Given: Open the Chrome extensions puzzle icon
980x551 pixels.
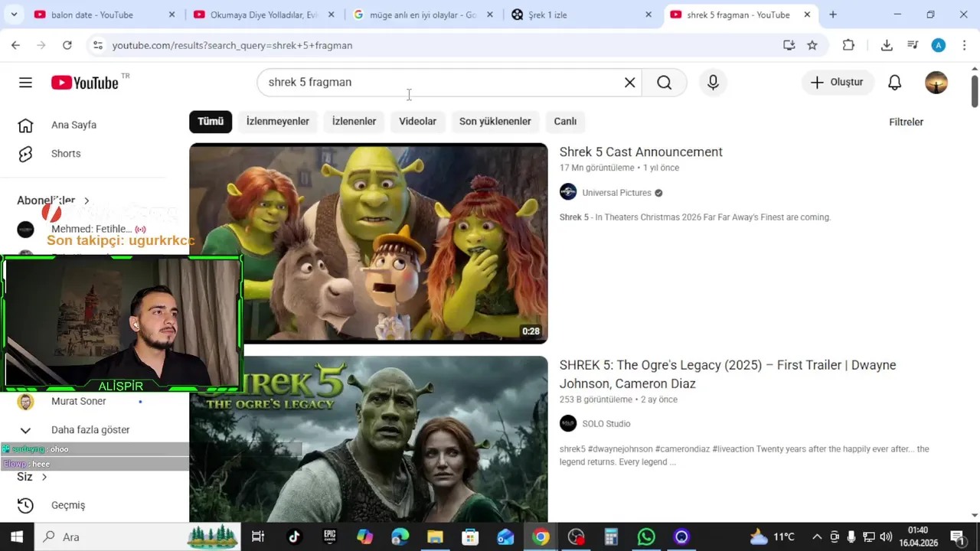Looking at the screenshot, I should coord(848,45).
